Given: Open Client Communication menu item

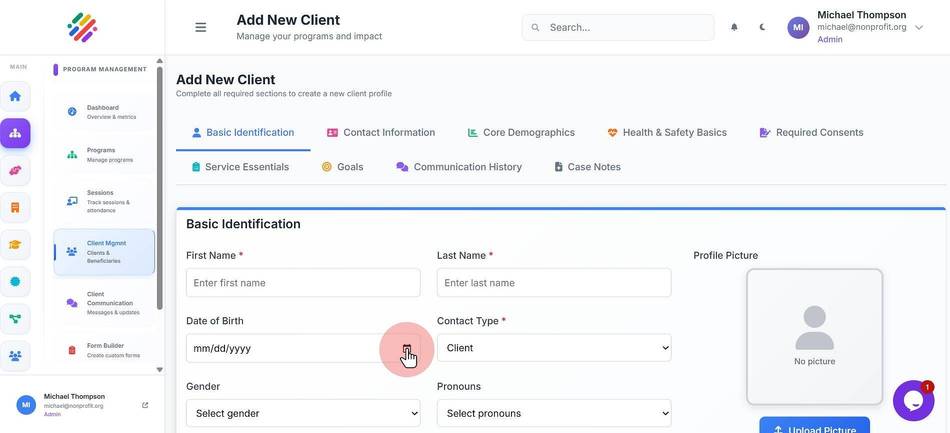Looking at the screenshot, I should click(x=104, y=303).
